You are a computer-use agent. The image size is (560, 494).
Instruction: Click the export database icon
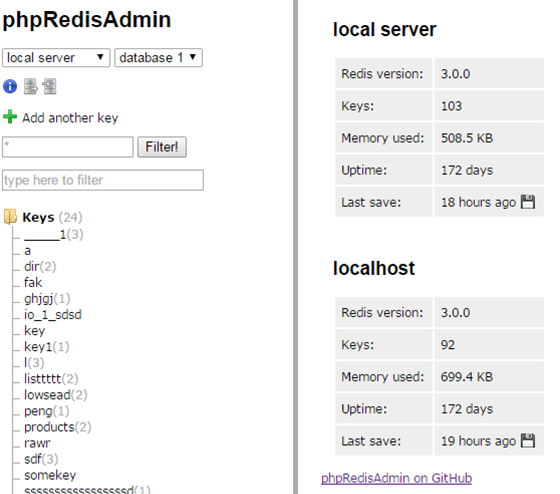[30, 86]
